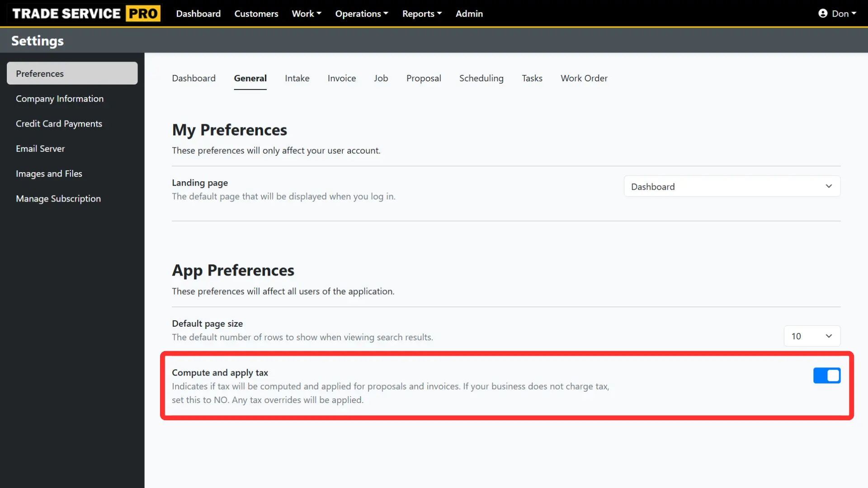Screen dimensions: 868x488
Task: Enable tax computation for proposals and invoices
Action: coord(827,375)
